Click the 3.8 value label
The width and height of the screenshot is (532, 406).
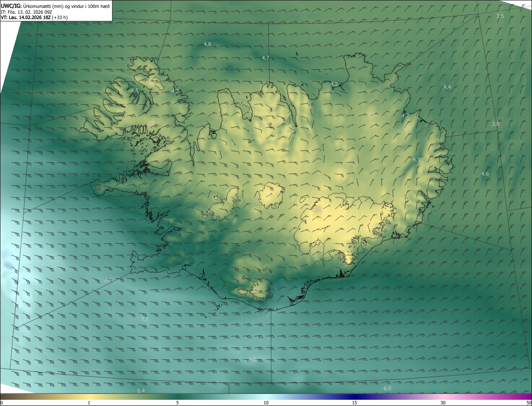pyautogui.click(x=495, y=124)
